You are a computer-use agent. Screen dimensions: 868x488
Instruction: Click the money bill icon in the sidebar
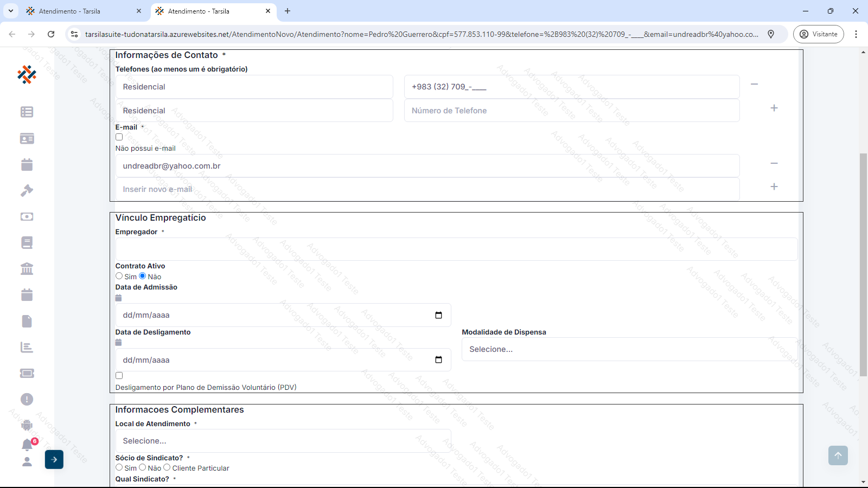pyautogui.click(x=27, y=216)
